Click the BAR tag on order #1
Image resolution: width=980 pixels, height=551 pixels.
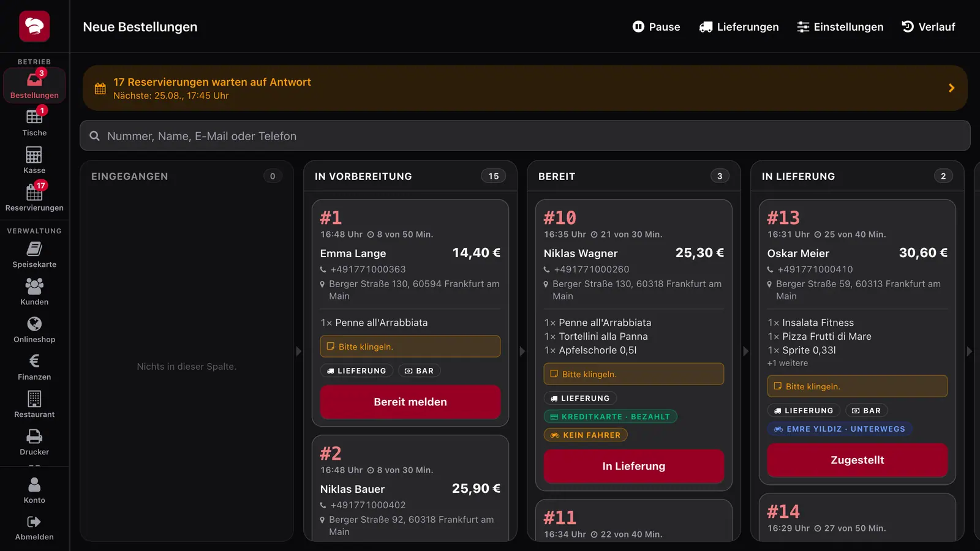[x=420, y=371]
